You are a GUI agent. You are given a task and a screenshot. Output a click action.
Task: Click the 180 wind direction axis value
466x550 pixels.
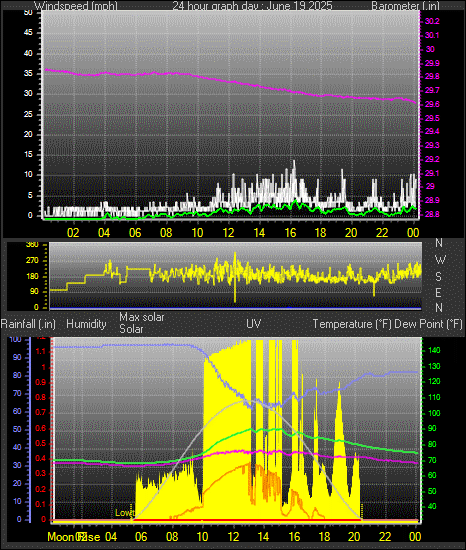point(32,276)
